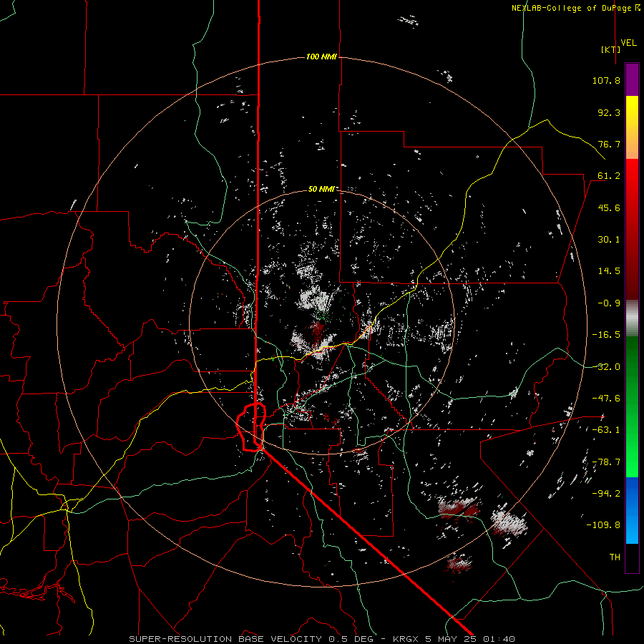
Task: Click the -47.6 velocity scale value
Action: [x=606, y=399]
